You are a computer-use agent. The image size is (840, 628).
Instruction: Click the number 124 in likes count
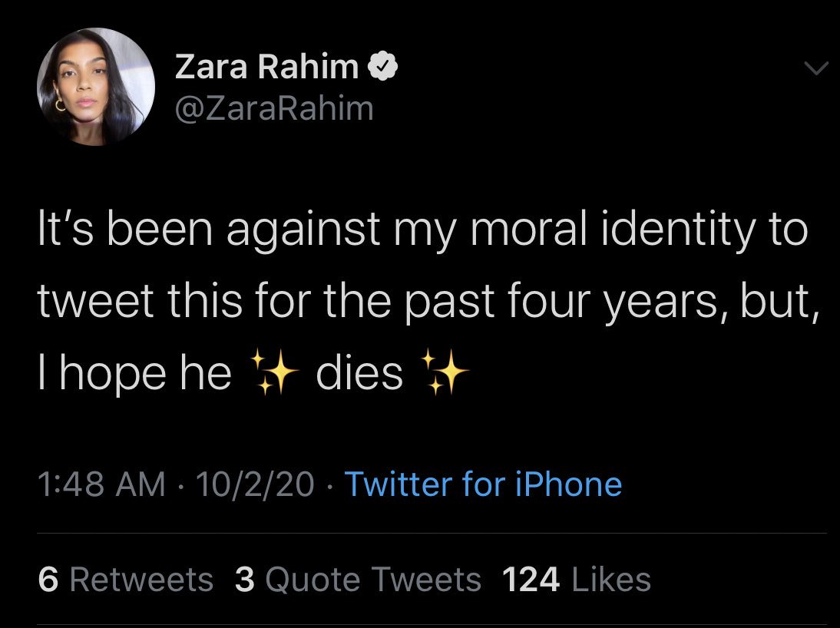pos(531,580)
